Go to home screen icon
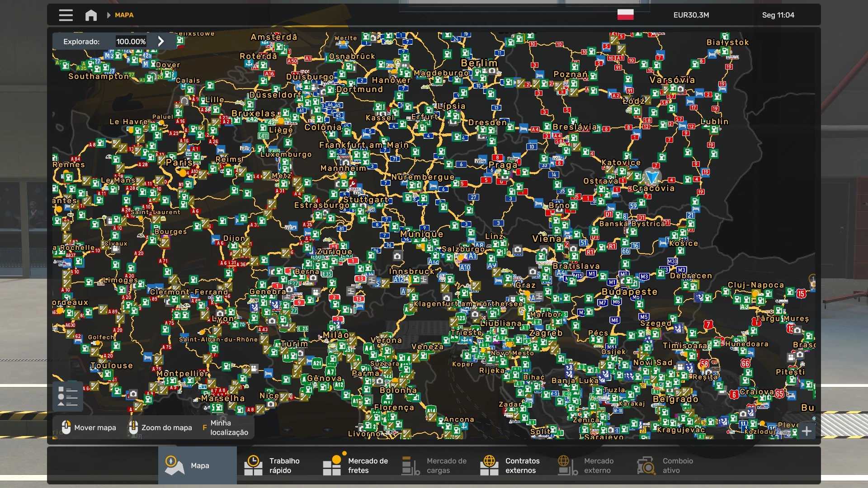This screenshot has height=488, width=868. (91, 15)
